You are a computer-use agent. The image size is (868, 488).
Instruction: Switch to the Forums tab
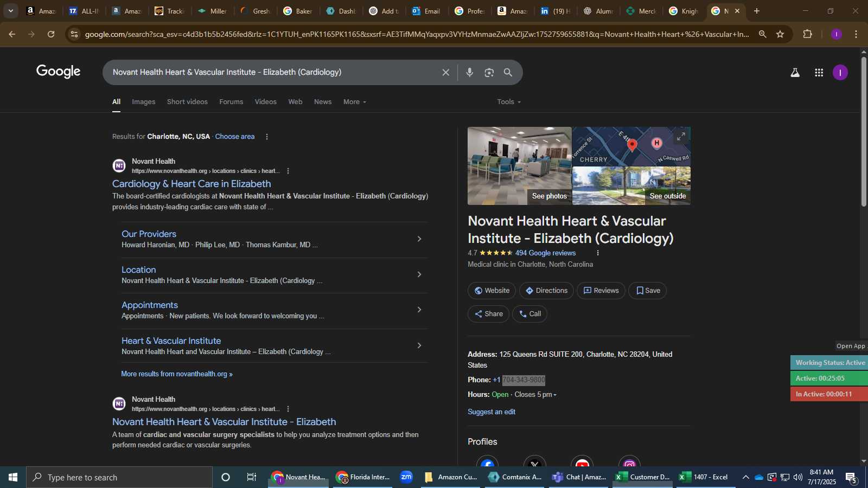click(x=231, y=102)
